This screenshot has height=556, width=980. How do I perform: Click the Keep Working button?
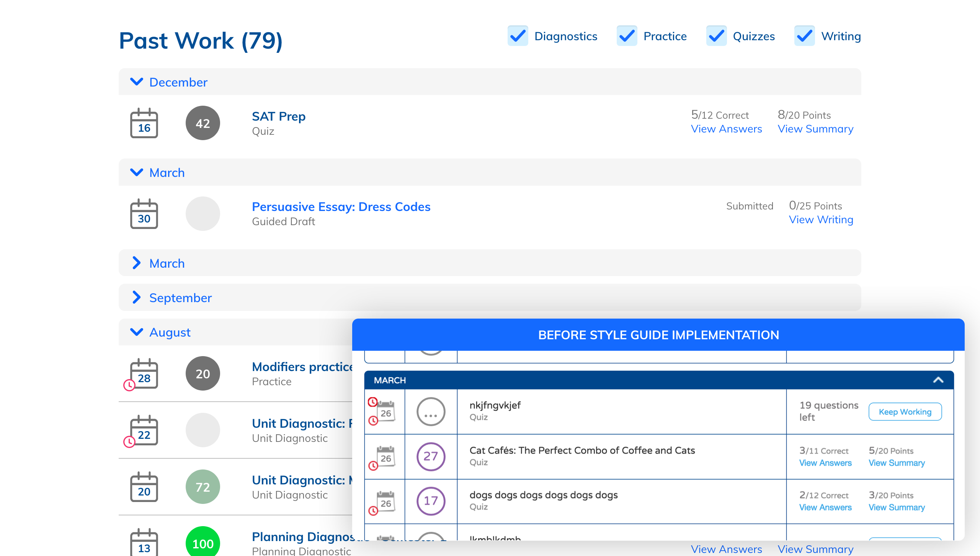pos(905,412)
